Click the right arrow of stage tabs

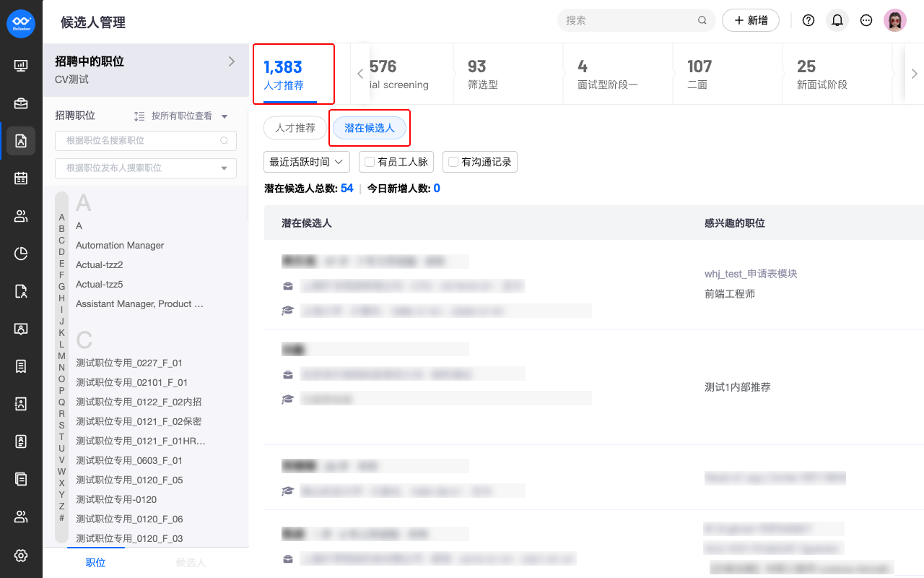tap(915, 74)
